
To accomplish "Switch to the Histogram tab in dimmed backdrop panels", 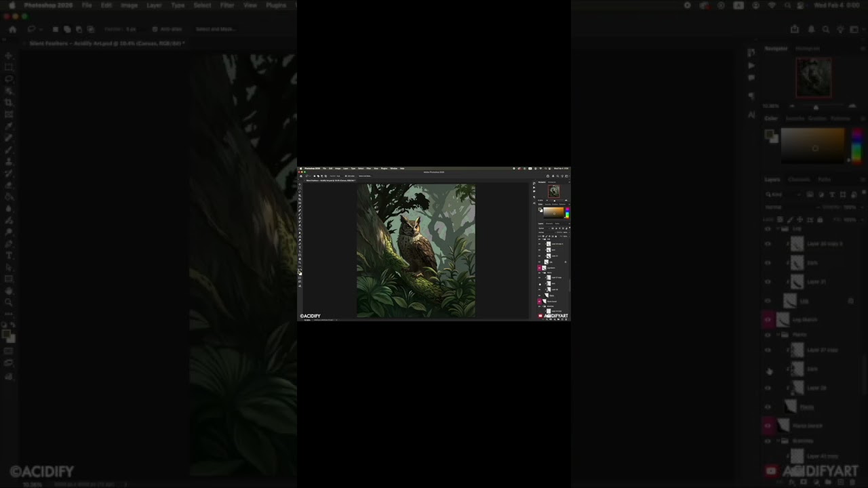I will click(808, 49).
